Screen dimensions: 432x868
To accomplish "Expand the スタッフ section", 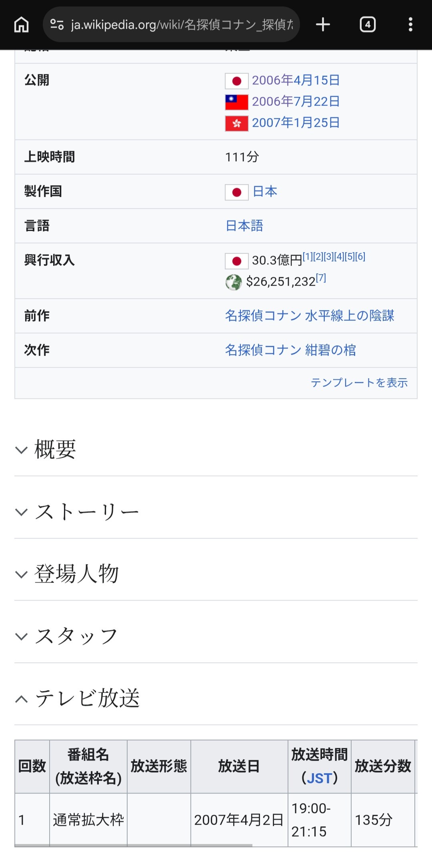I will click(x=76, y=636).
